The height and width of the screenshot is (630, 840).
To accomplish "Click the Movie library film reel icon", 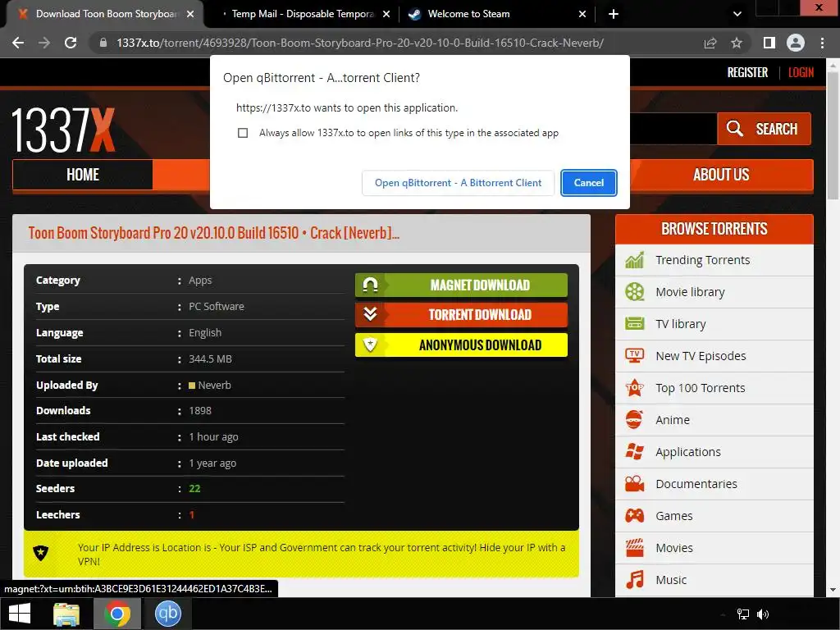I will pyautogui.click(x=635, y=292).
